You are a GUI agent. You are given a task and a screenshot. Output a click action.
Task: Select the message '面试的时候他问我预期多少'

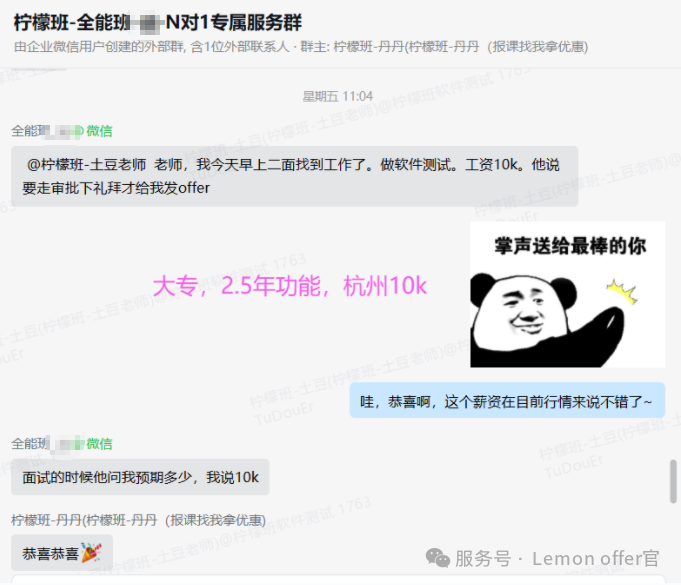pos(140,477)
